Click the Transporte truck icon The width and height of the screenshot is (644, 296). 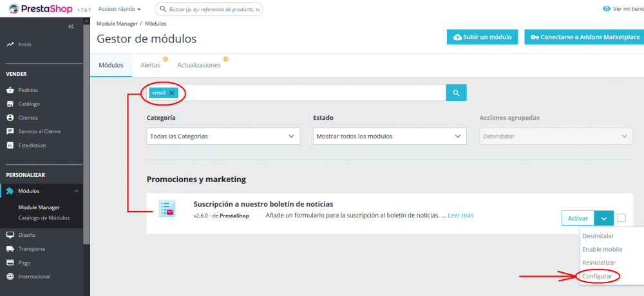(10, 249)
